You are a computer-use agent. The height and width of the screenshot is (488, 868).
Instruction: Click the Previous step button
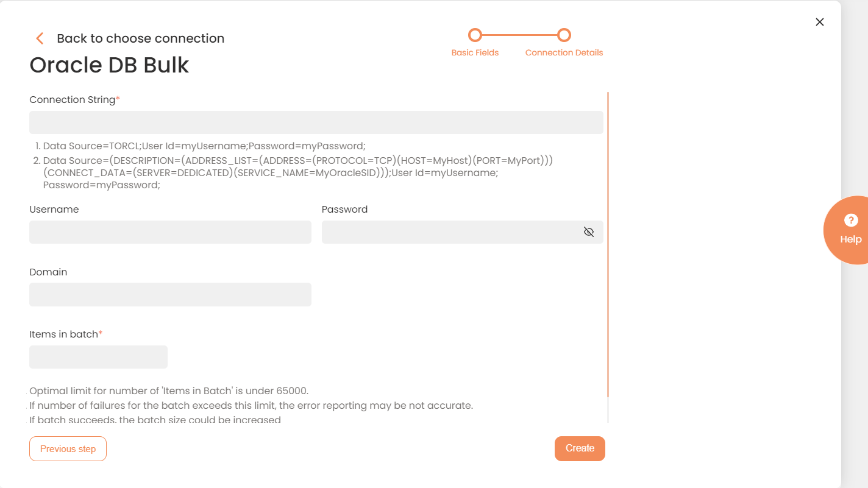click(68, 449)
